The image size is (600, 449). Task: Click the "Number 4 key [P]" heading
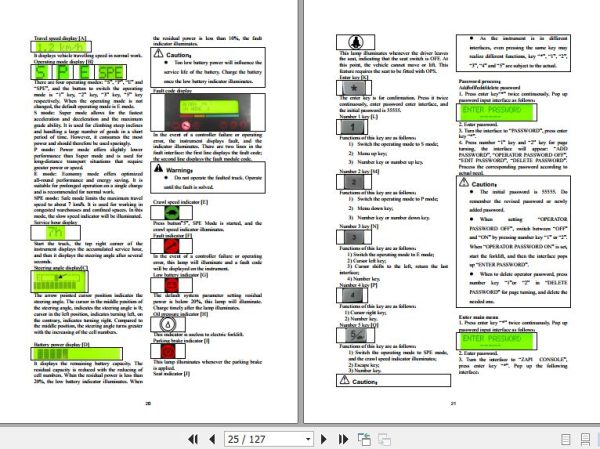pos(358,285)
